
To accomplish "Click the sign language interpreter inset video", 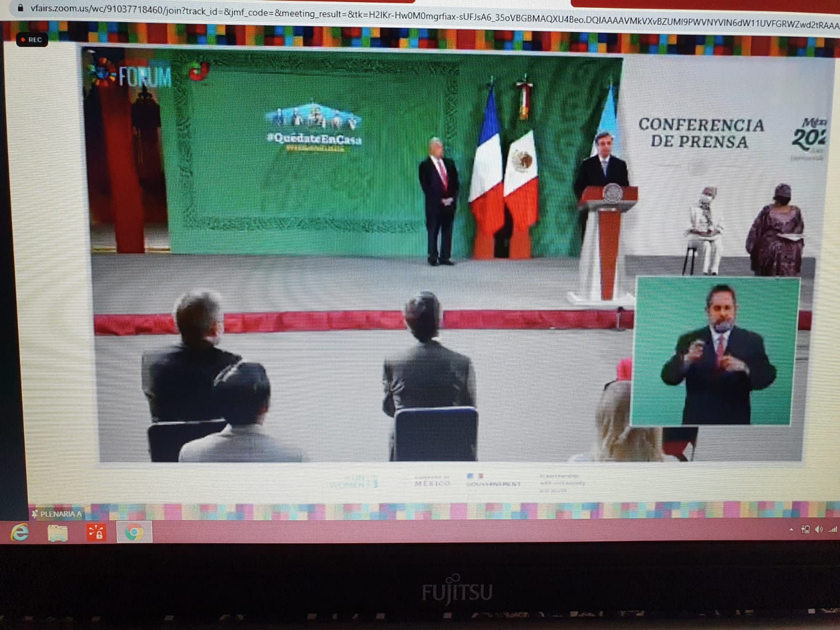I will (x=716, y=352).
